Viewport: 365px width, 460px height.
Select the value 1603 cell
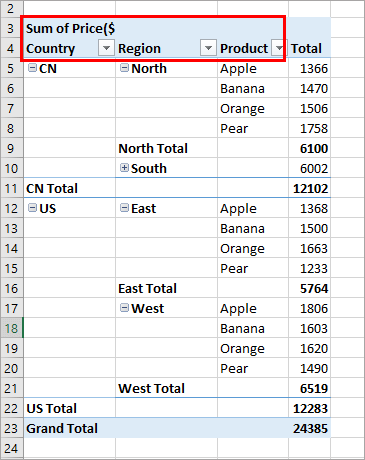(x=309, y=328)
